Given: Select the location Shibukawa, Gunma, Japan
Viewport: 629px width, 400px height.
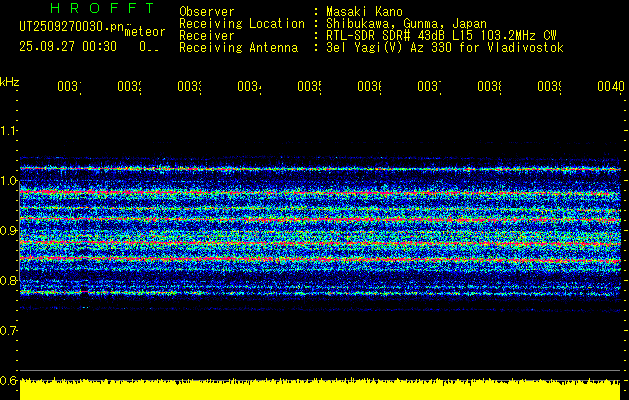Looking at the screenshot, I should pos(406,24).
